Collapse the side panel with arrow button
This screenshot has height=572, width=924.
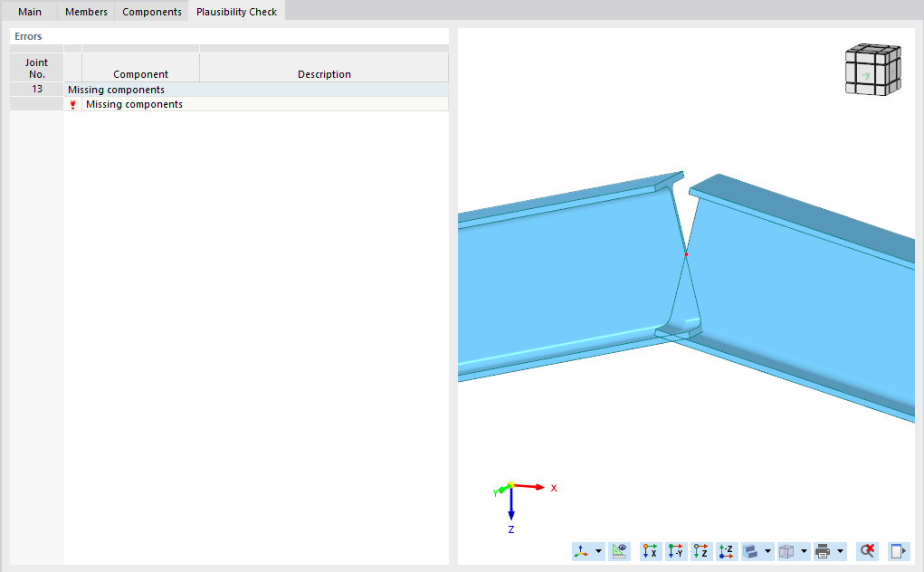(x=897, y=550)
